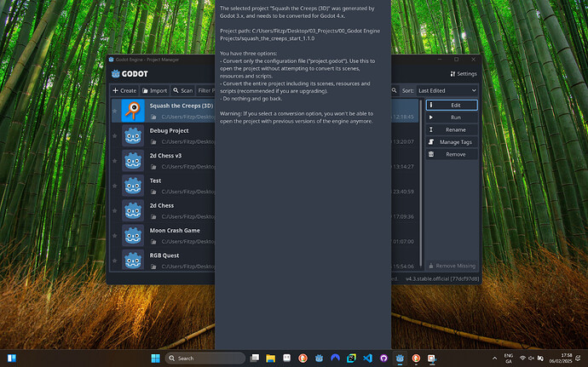Open PyCharm from the taskbar
Screen dimensions: 588x367
coord(351,358)
